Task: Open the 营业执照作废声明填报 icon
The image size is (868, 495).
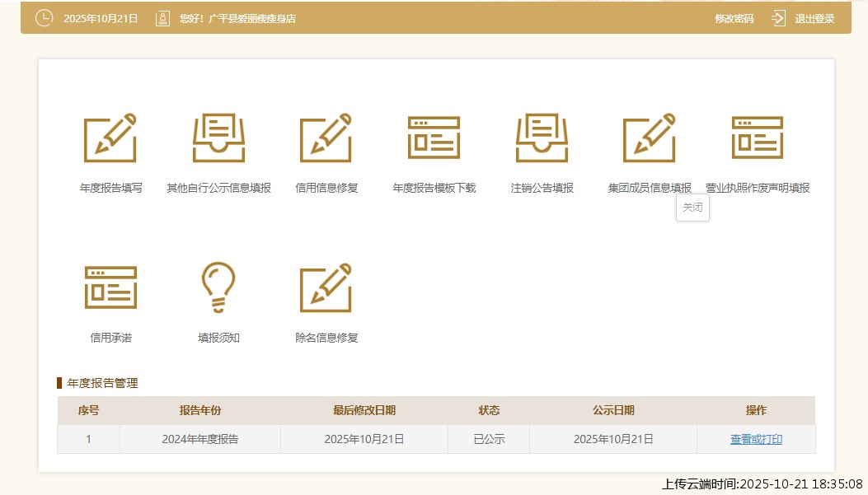Action: coord(757,138)
